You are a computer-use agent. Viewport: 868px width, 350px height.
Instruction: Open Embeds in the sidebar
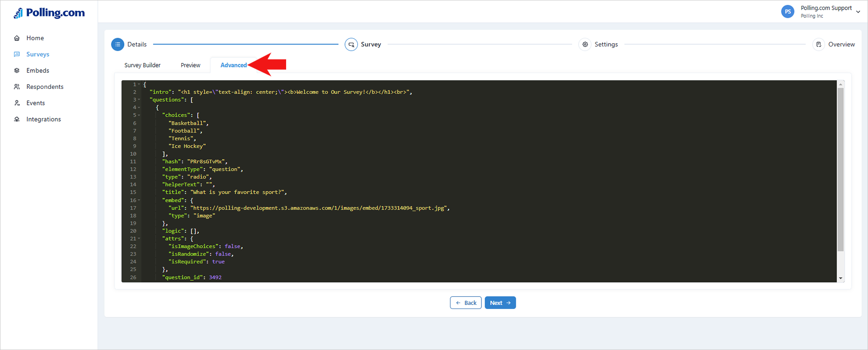pos(38,71)
